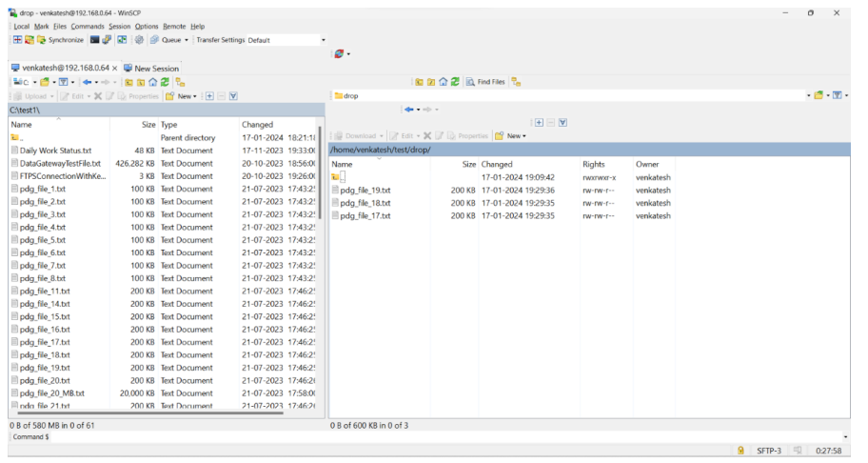This screenshot has width=868, height=463.
Task: Select DataGatewayTestFile.txt in local panel
Action: pyautogui.click(x=60, y=163)
